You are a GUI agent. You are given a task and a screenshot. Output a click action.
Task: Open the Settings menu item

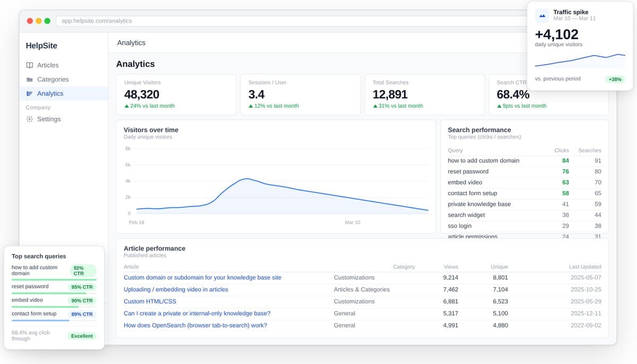coord(63,119)
